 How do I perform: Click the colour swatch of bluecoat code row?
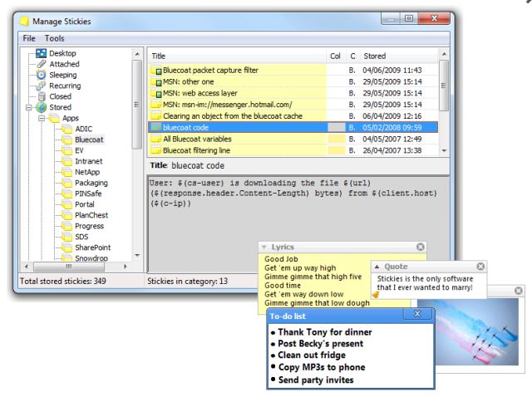(336, 128)
